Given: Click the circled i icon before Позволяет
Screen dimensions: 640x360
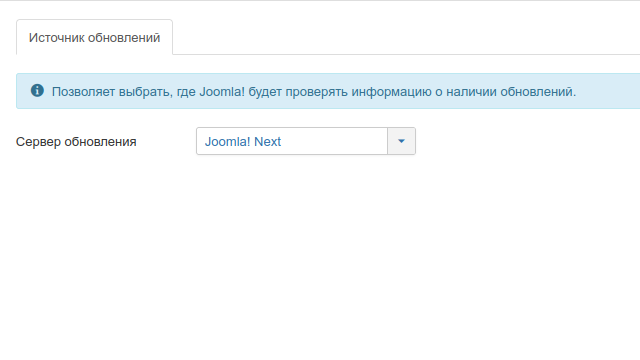Looking at the screenshot, I should [37, 90].
